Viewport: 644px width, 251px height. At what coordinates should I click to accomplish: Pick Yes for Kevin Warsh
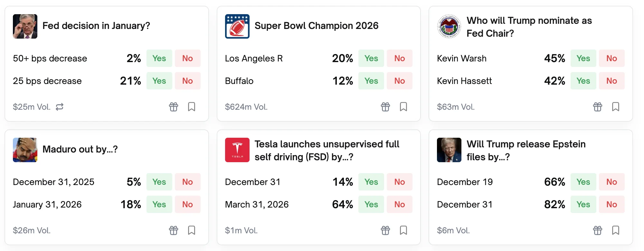[583, 58]
